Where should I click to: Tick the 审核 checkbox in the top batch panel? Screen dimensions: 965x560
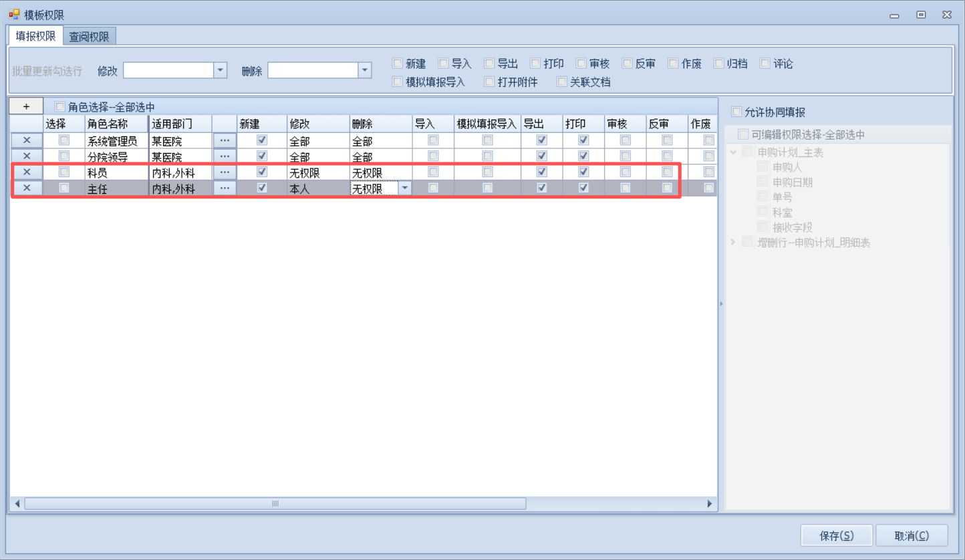coord(581,63)
